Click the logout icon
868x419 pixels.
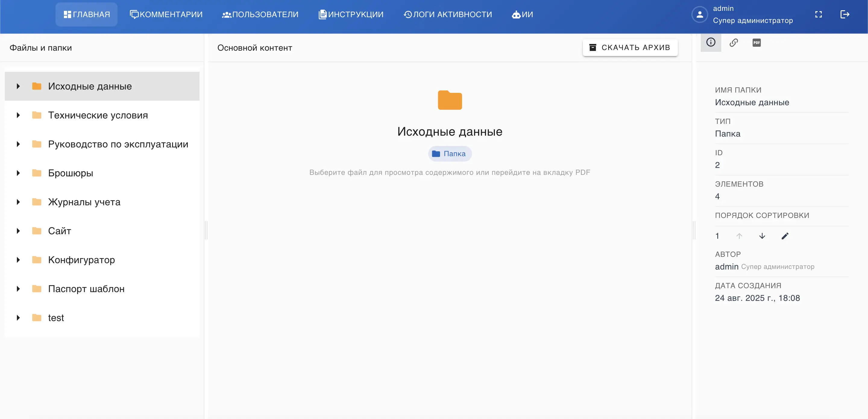[845, 14]
